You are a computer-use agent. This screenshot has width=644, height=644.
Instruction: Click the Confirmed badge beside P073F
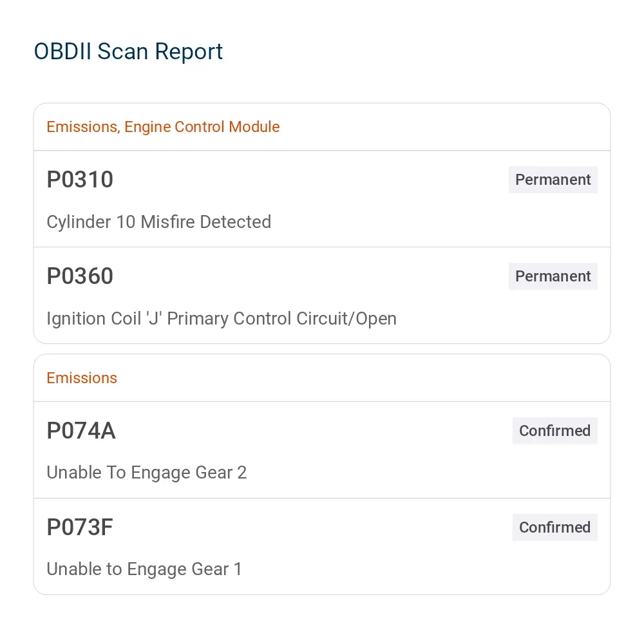[x=555, y=527]
